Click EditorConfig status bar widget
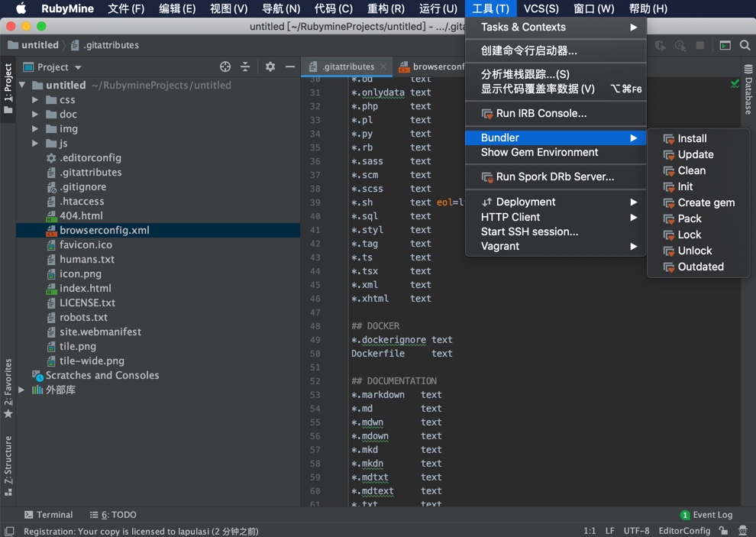Viewport: 756px width, 537px height. [x=684, y=530]
